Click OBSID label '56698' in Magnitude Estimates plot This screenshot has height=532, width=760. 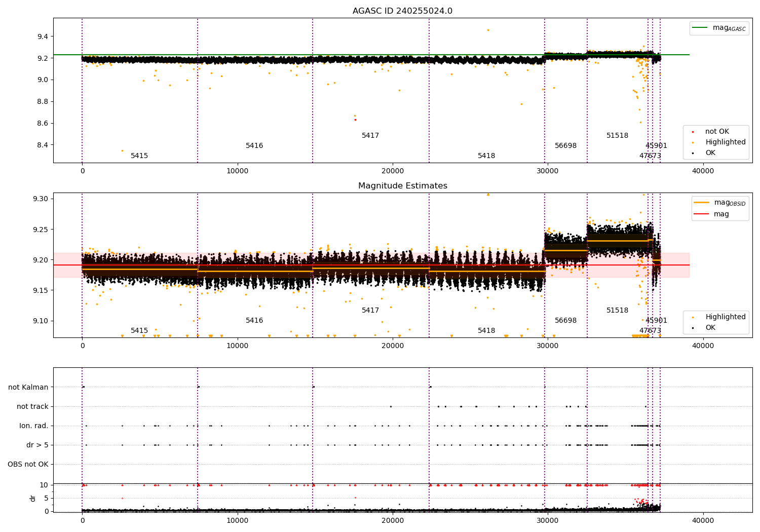coord(565,321)
